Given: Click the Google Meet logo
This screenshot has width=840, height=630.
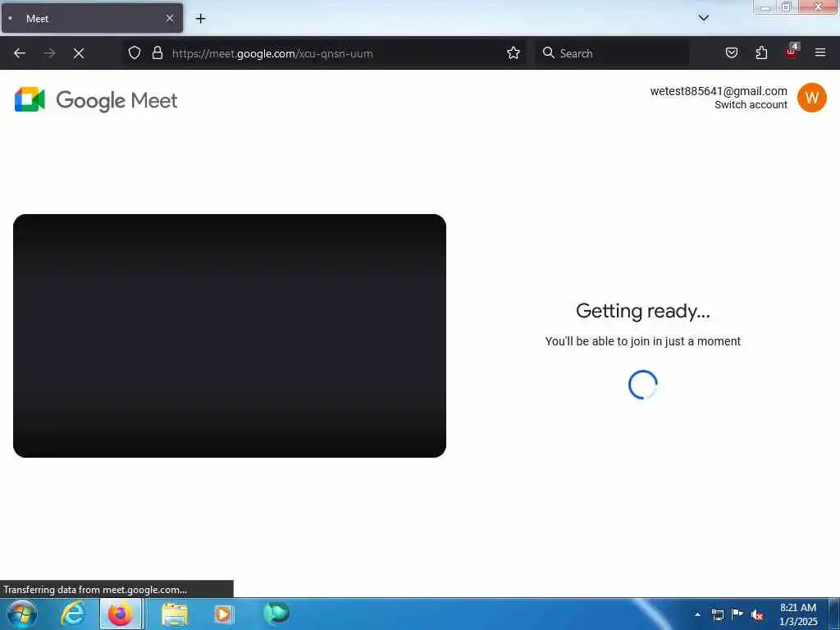Looking at the screenshot, I should point(96,100).
